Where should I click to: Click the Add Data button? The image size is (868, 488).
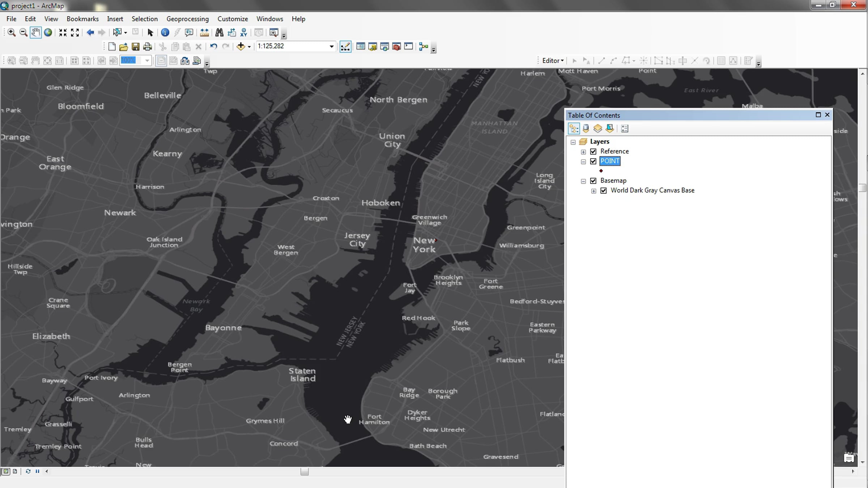pyautogui.click(x=241, y=46)
